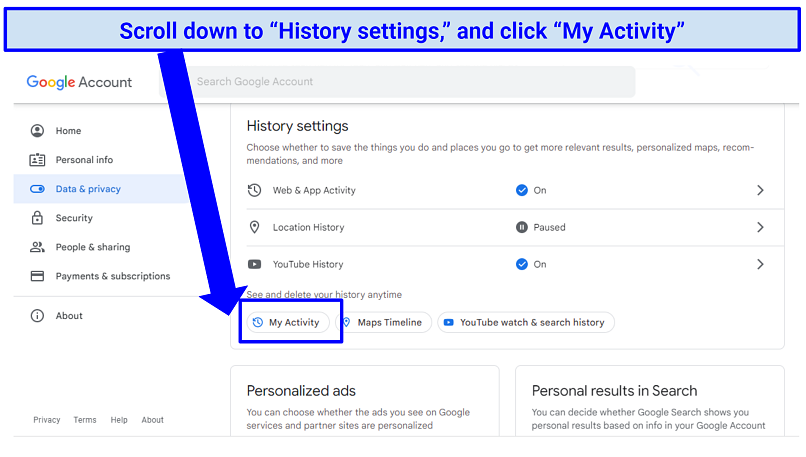Click the My Activity button
The height and width of the screenshot is (457, 806).
(288, 322)
